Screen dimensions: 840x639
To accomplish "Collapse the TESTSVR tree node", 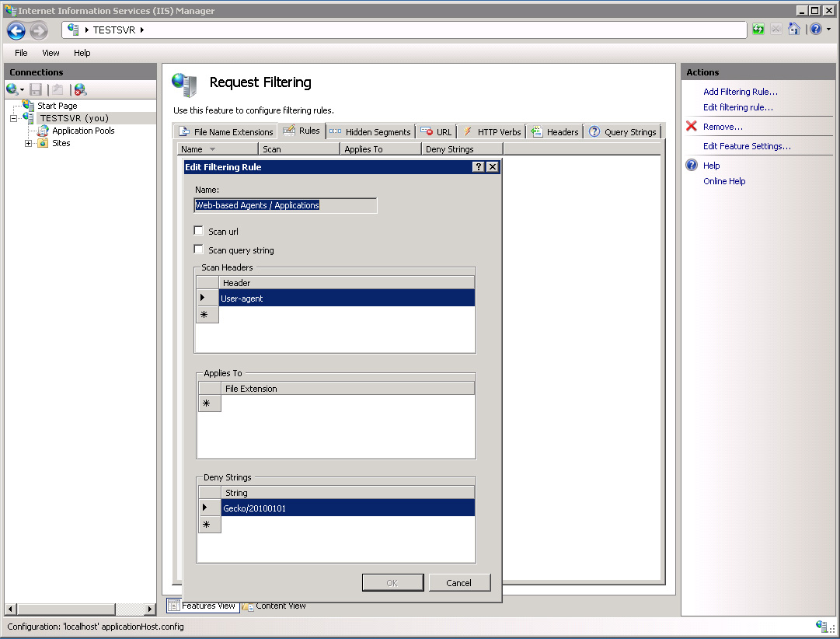I will click(x=13, y=118).
